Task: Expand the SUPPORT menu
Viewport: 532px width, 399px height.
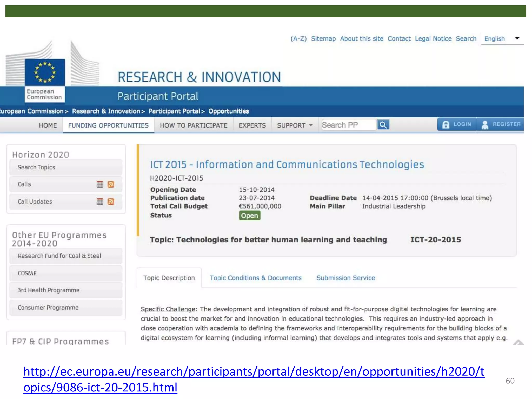Action: tap(295, 125)
